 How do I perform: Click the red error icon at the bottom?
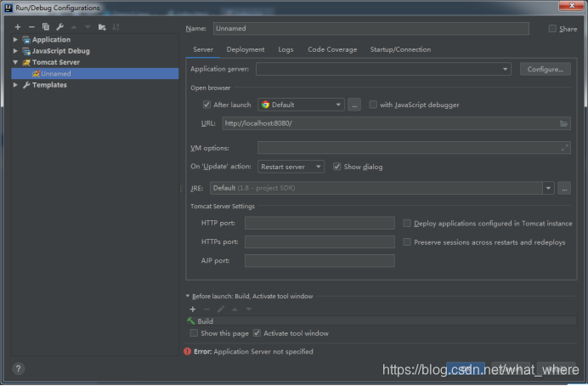click(188, 351)
